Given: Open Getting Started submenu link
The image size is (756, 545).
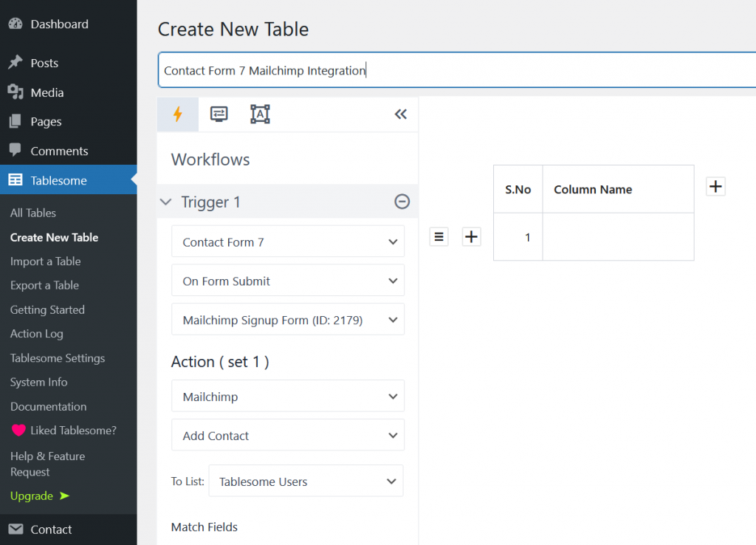Looking at the screenshot, I should pyautogui.click(x=47, y=309).
